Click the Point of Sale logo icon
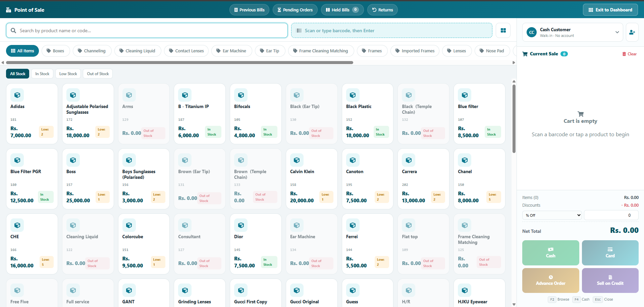This screenshot has width=644, height=307. coord(9,10)
